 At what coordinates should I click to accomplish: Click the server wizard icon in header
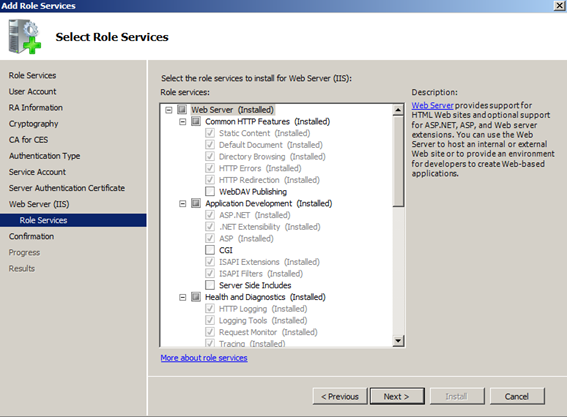point(25,37)
